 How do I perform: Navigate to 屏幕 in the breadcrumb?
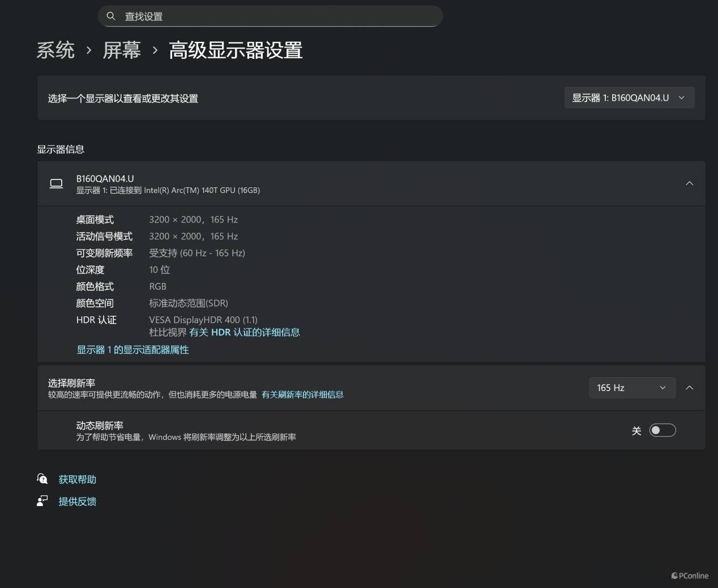click(x=122, y=50)
